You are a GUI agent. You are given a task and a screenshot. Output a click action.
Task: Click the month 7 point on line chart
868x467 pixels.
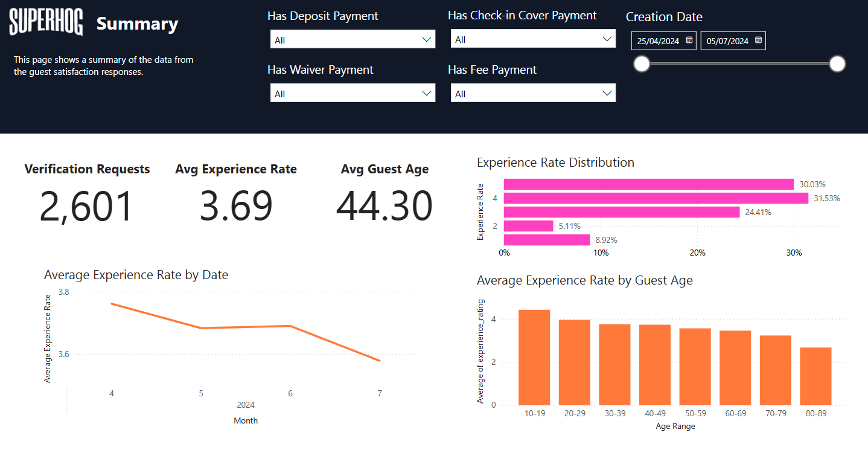(380, 361)
